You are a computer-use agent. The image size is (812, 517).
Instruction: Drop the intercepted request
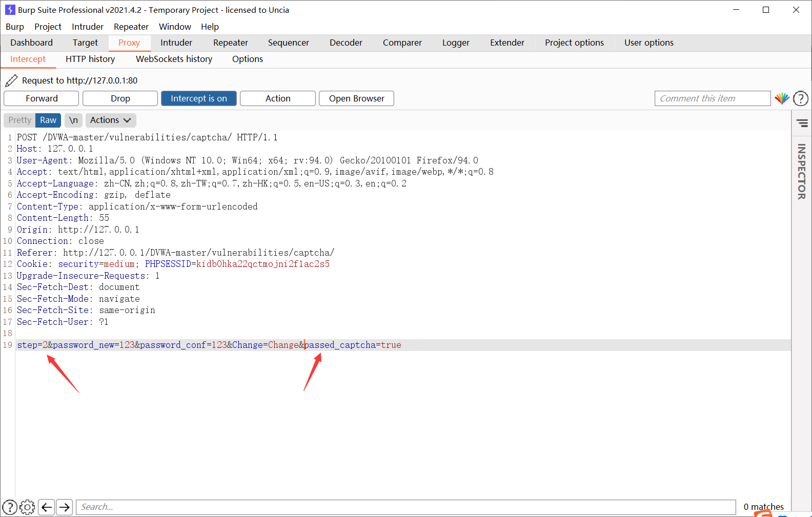tap(120, 98)
